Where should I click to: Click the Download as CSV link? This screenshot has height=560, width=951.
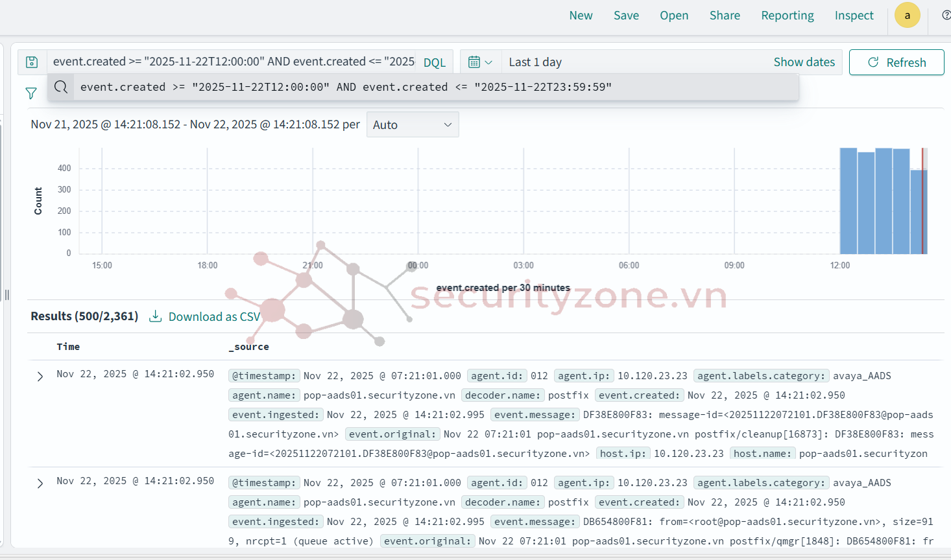pos(214,316)
